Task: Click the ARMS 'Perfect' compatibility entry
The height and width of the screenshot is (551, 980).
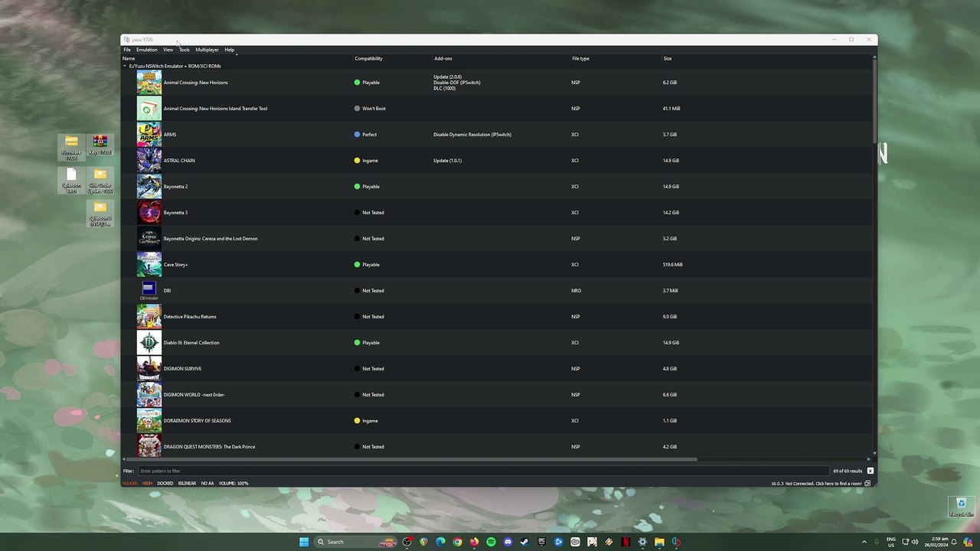Action: click(366, 135)
